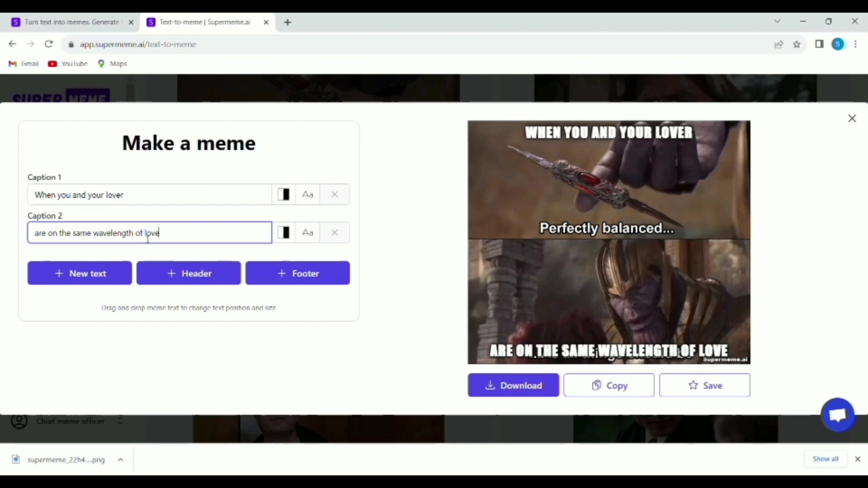Open the chat support bubble
Screen dimensions: 868x488
(x=838, y=415)
